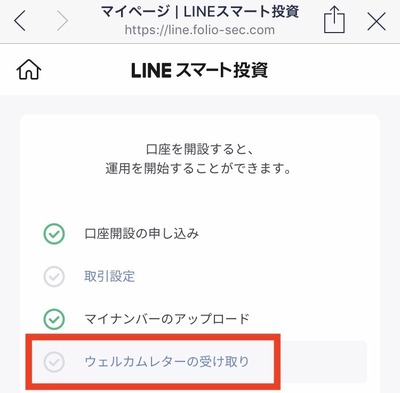Click the green check beside 口座開設の申し込み
Image resolution: width=400 pixels, height=393 pixels.
pos(54,234)
